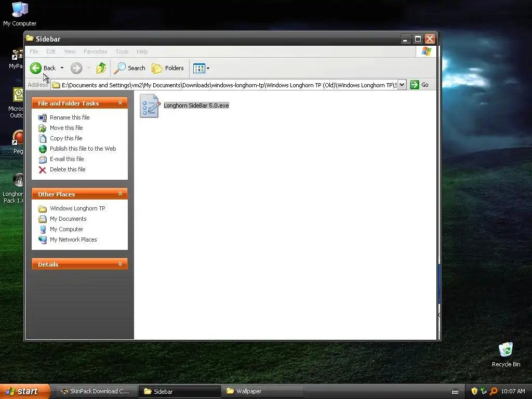Open My Network Places link
This screenshot has height=399, width=532.
pos(73,240)
